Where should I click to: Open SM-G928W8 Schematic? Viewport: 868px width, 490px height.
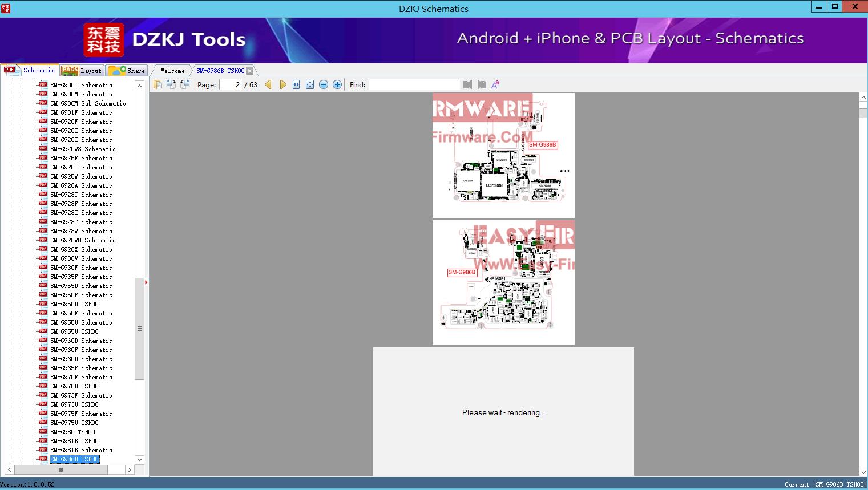[x=83, y=240]
